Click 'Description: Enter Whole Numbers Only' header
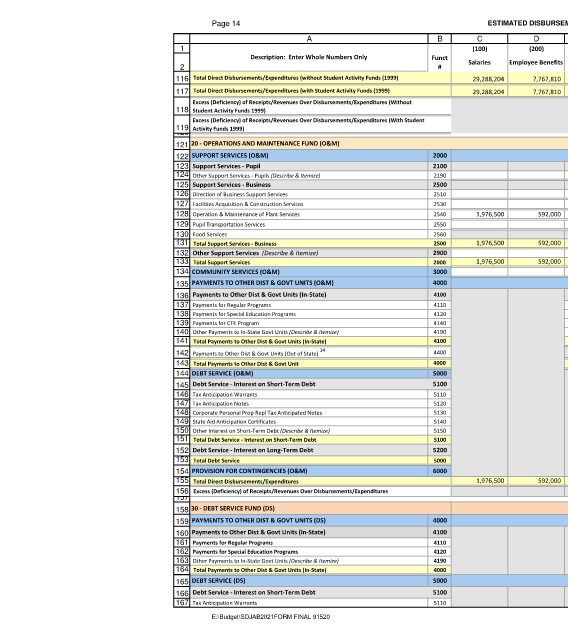The height and width of the screenshot is (640, 568). (309, 57)
